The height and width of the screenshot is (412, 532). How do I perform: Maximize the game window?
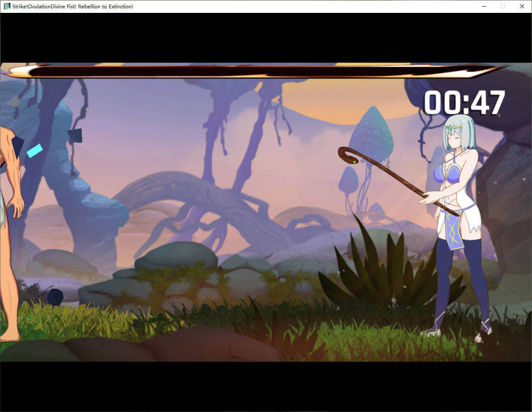point(503,6)
